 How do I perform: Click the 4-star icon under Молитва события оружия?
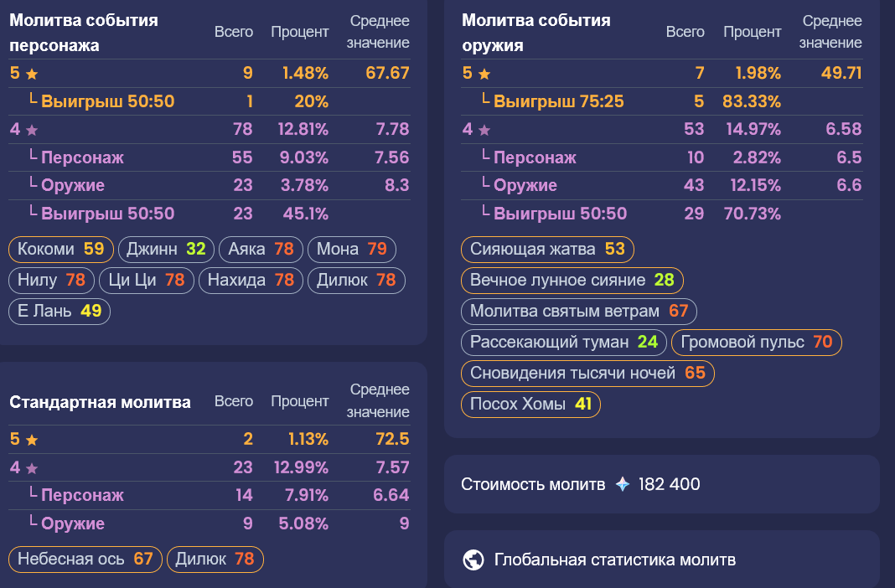pos(484,130)
